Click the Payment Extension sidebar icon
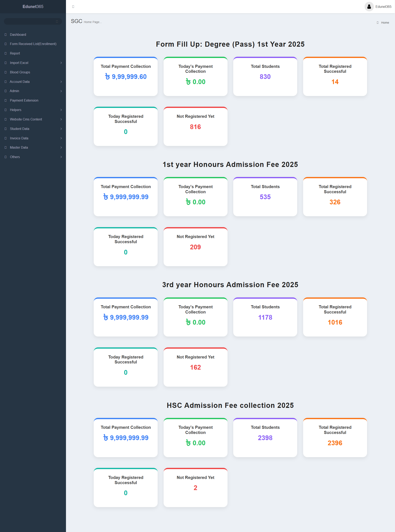This screenshot has height=532, width=395. point(6,101)
